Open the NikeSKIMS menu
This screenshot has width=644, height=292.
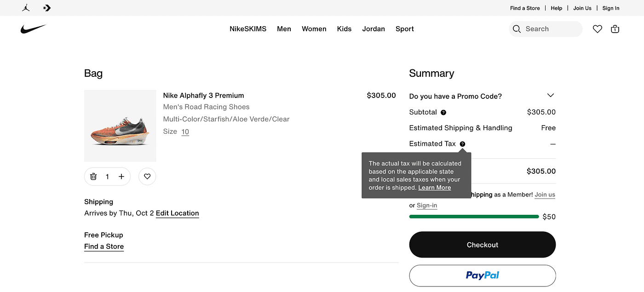[x=248, y=29]
